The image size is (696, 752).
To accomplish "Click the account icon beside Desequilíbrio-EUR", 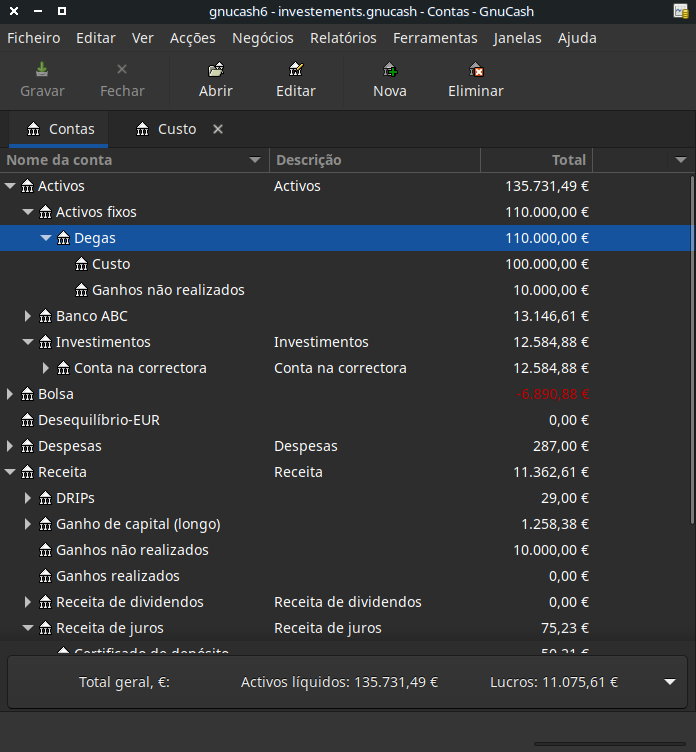I will (x=28, y=420).
